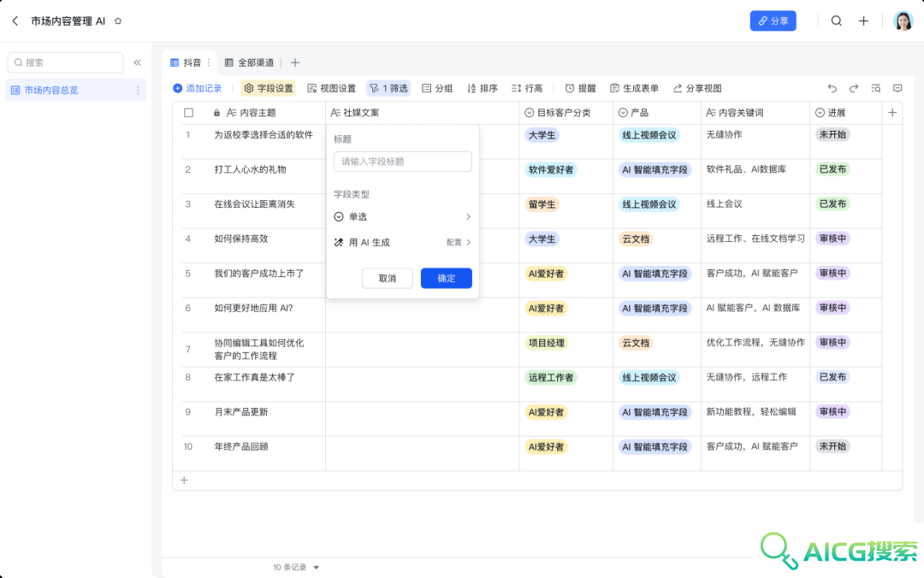
Task: Click the 产品 column header
Action: tap(657, 113)
